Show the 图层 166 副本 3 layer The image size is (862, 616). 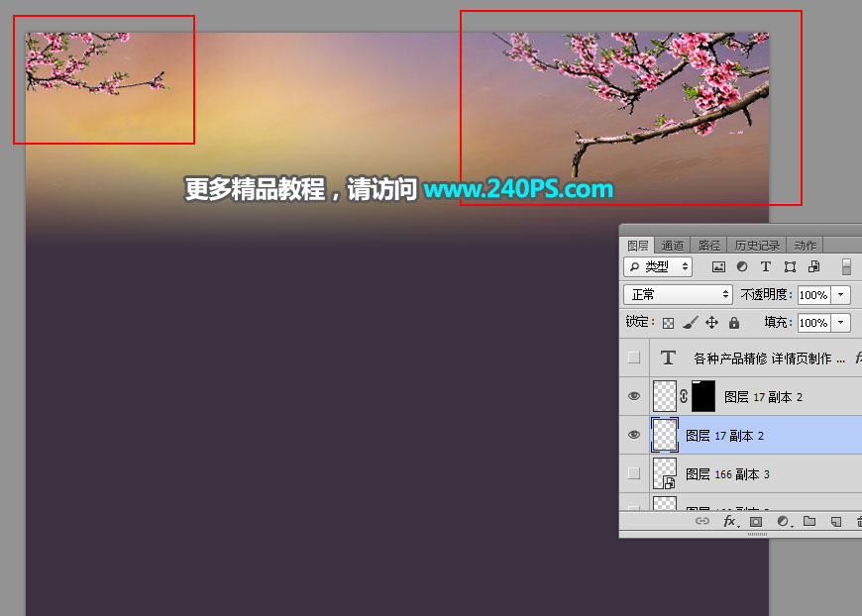click(634, 473)
